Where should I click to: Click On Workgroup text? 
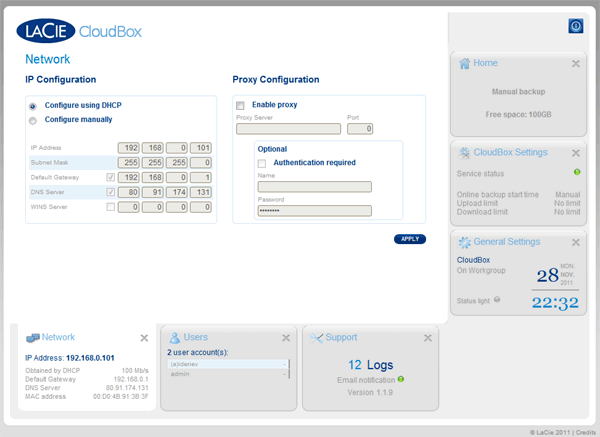(x=481, y=271)
